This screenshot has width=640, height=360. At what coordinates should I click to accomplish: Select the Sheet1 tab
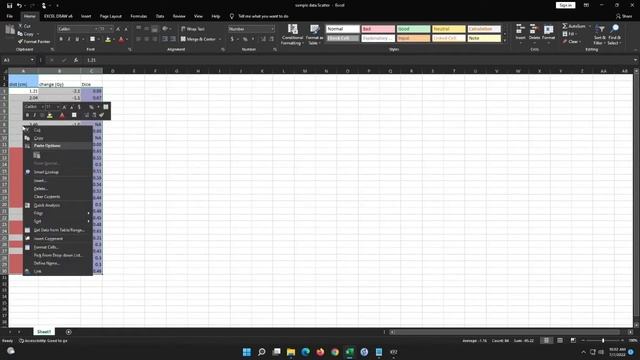click(44, 332)
